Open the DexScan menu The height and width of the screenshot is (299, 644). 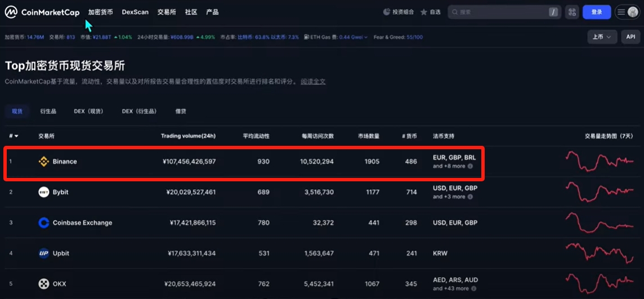[x=135, y=12]
